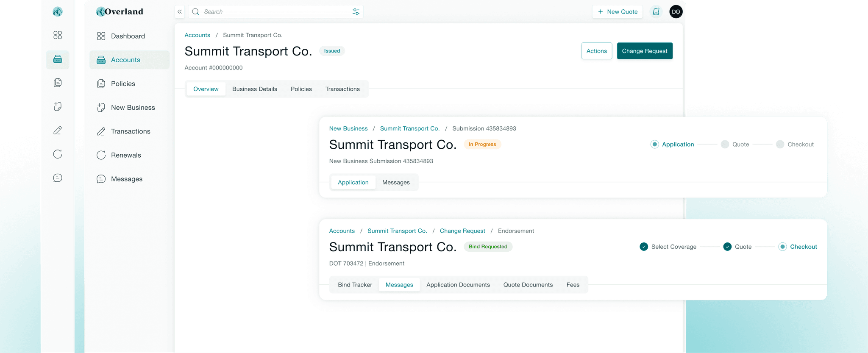
Task: Open New Business icon in collapsed rail
Action: pyautogui.click(x=58, y=106)
